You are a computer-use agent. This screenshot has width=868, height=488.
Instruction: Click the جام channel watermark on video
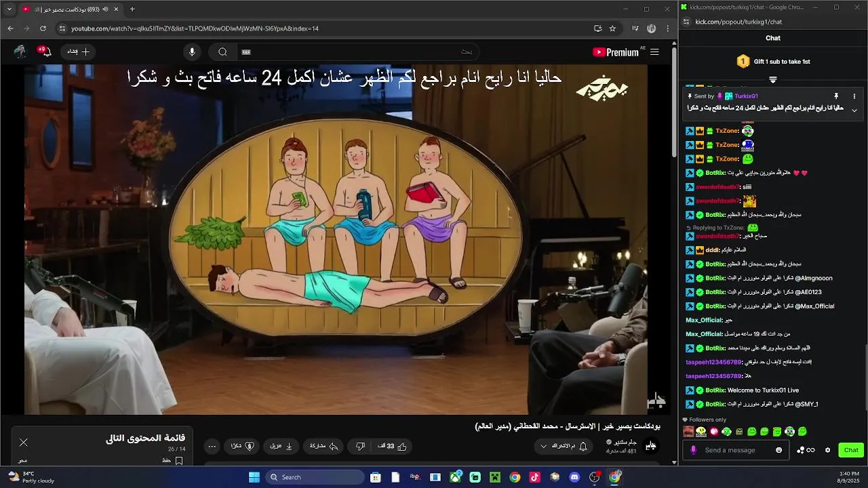tap(656, 400)
